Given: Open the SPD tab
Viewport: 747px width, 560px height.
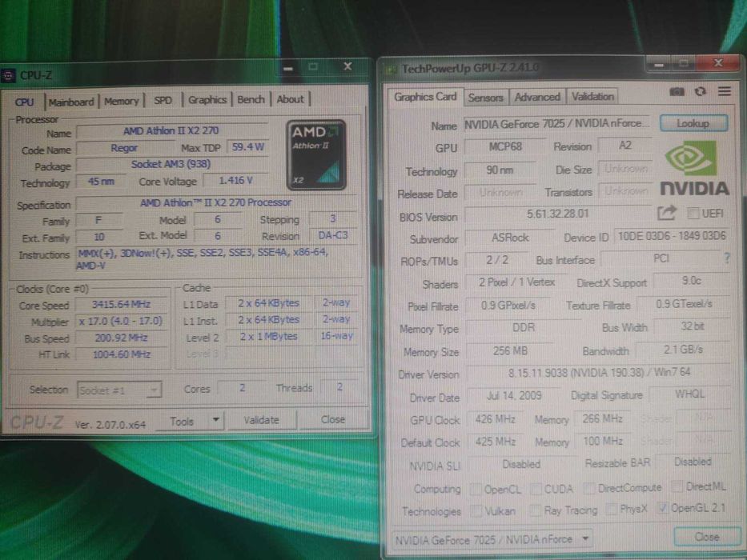Looking at the screenshot, I should (x=163, y=101).
